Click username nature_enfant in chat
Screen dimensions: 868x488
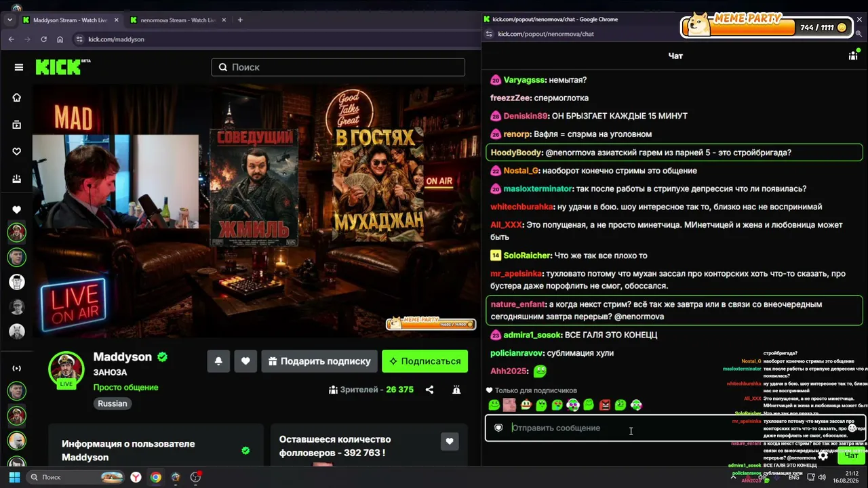[x=518, y=304]
